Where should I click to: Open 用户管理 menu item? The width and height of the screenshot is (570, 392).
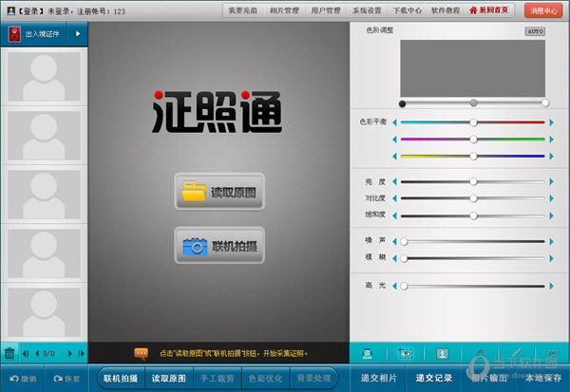tap(326, 10)
